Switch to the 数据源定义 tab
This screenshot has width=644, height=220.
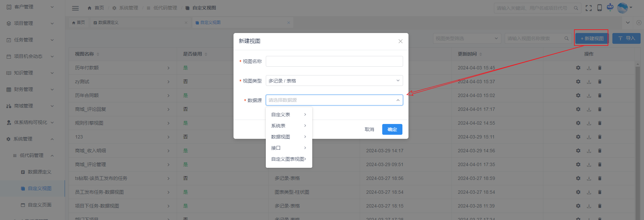click(140, 23)
